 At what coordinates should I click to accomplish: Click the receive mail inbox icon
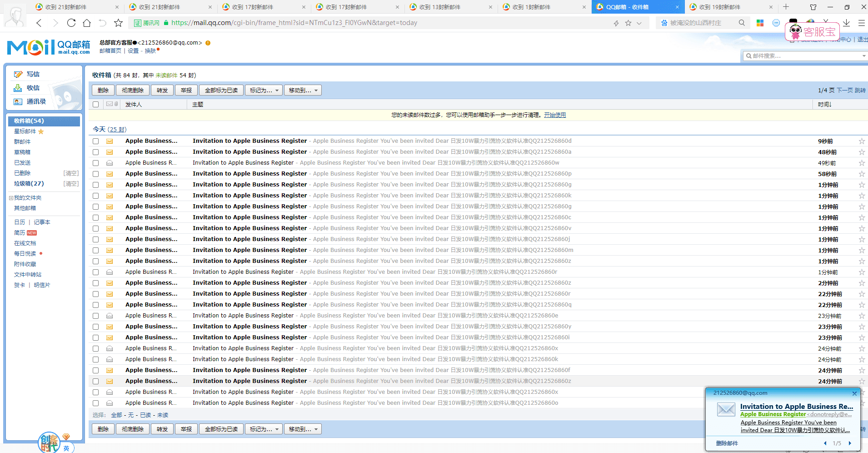(x=18, y=88)
